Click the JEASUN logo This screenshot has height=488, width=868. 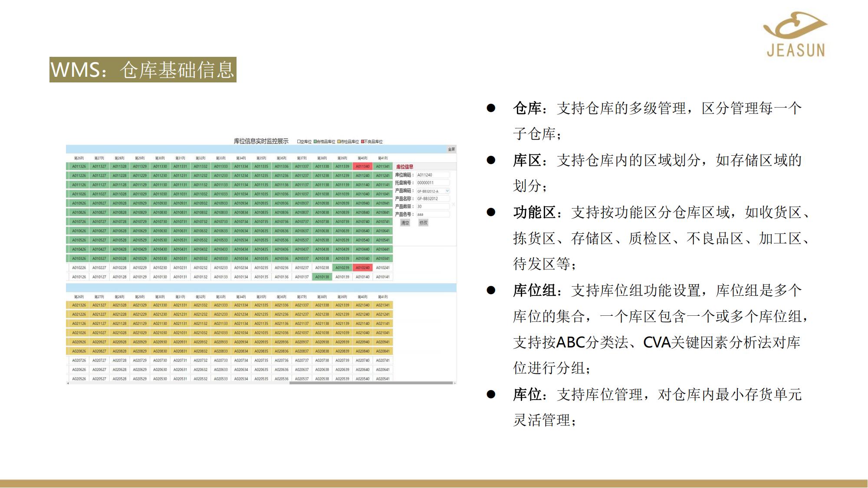click(796, 35)
